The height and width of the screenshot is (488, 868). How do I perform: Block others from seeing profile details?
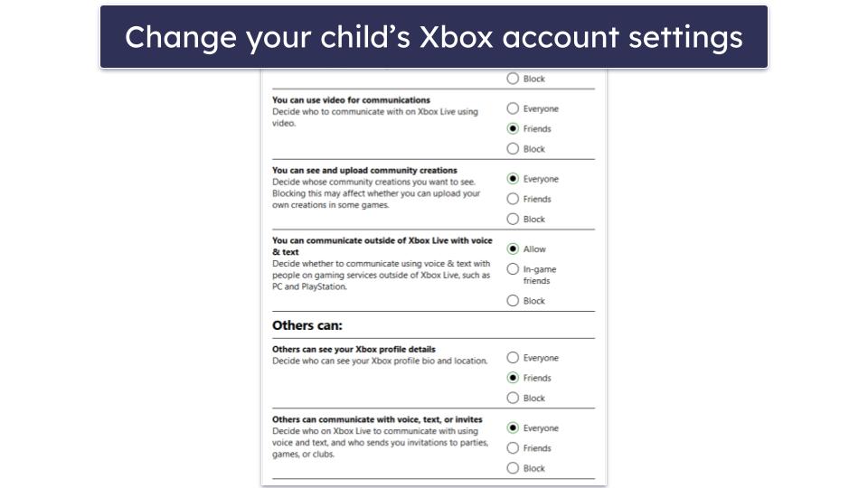[x=513, y=398]
